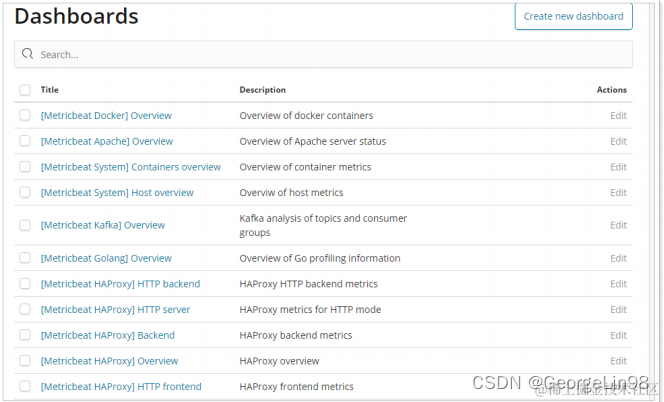Click Edit for HAProxy HTTP server row
664x402 pixels.
(618, 310)
